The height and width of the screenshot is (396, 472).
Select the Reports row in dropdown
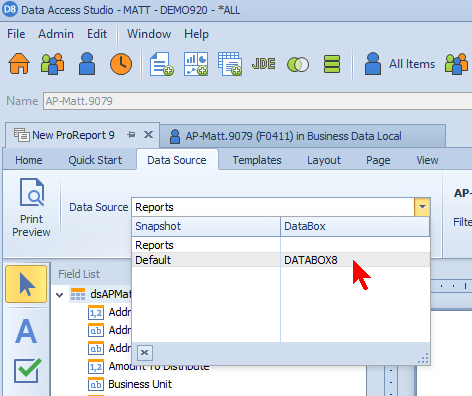tap(281, 245)
